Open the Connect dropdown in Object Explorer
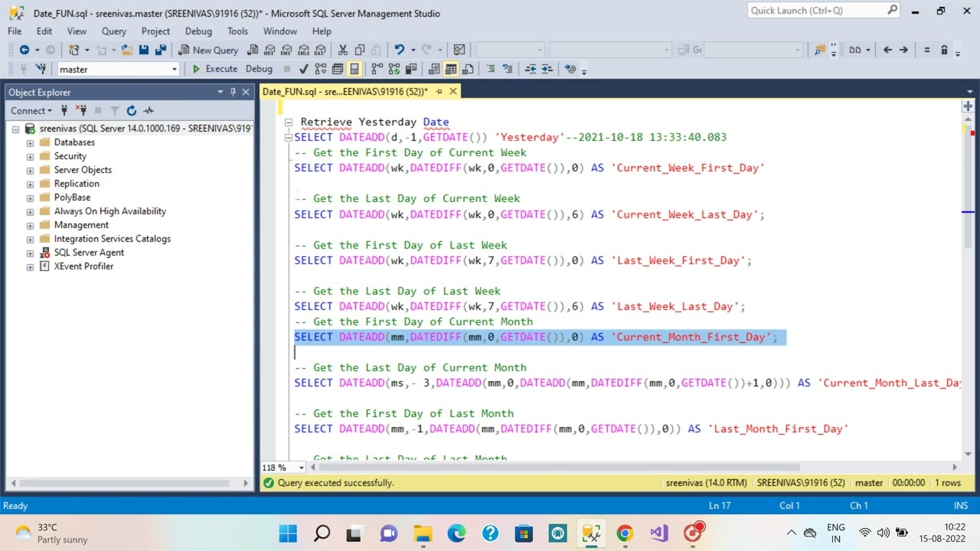 click(31, 111)
